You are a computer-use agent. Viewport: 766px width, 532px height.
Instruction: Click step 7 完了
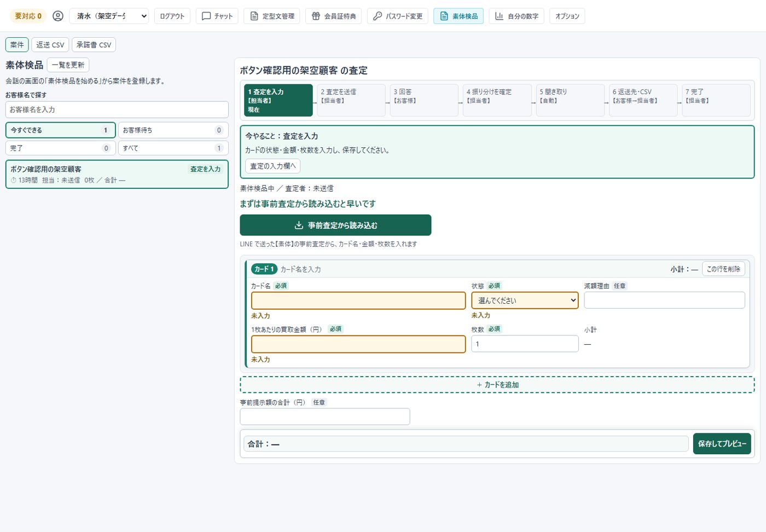pyautogui.click(x=716, y=100)
